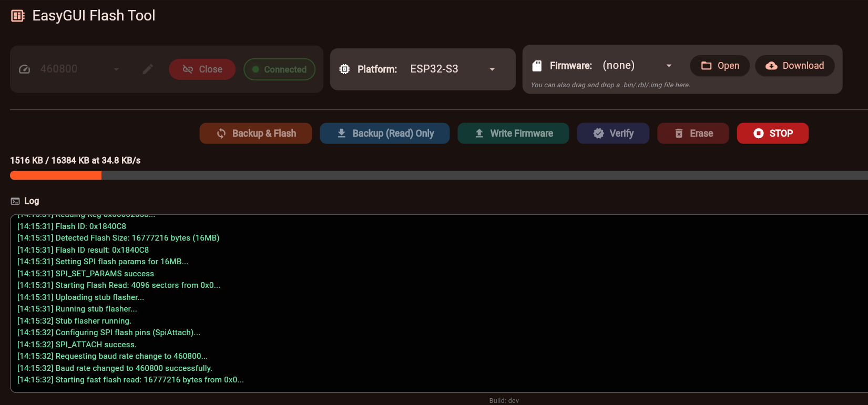The width and height of the screenshot is (868, 405).
Task: Download firmware from the web
Action: [x=794, y=66]
